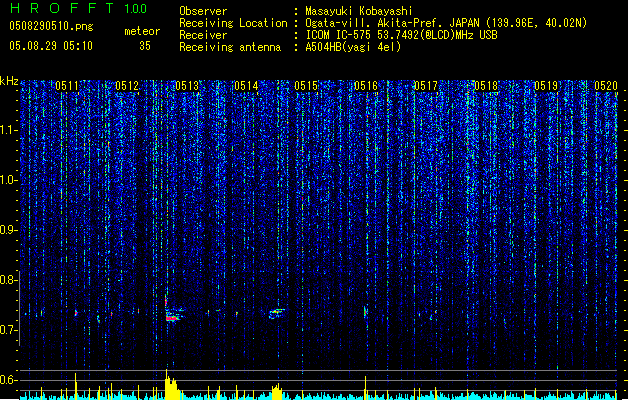
Task: Click the 0511 time marker
Action: (x=67, y=86)
